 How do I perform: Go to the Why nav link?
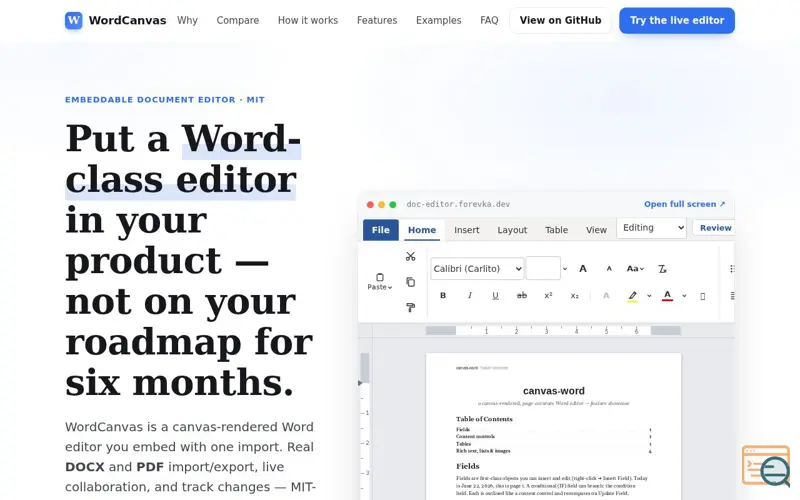[x=187, y=20]
